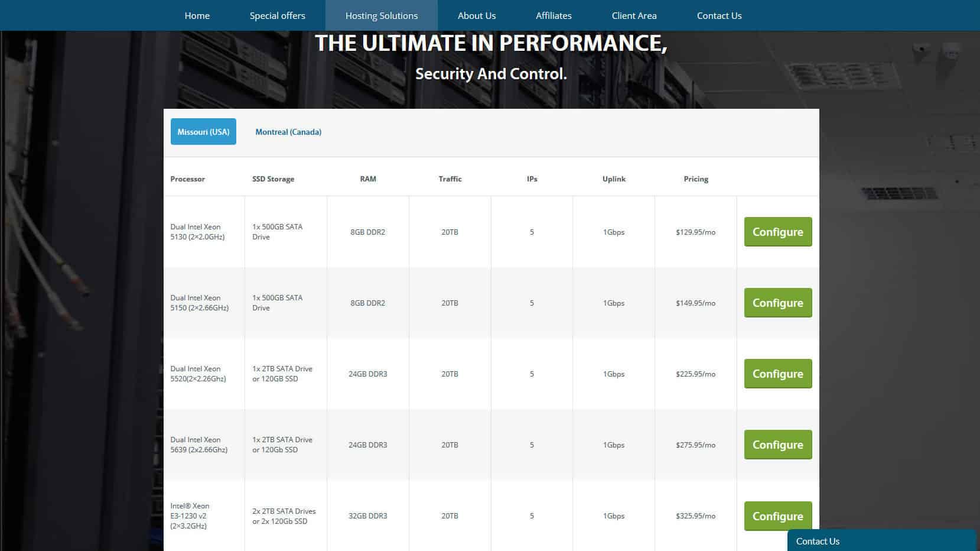Go to Special offers page
Image resolution: width=980 pixels, height=551 pixels.
(277, 15)
